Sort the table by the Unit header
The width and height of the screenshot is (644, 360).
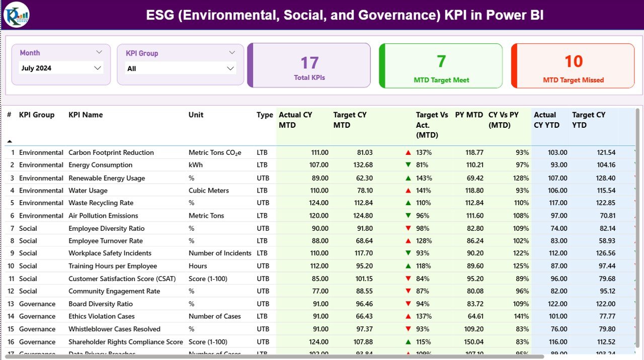(195, 115)
